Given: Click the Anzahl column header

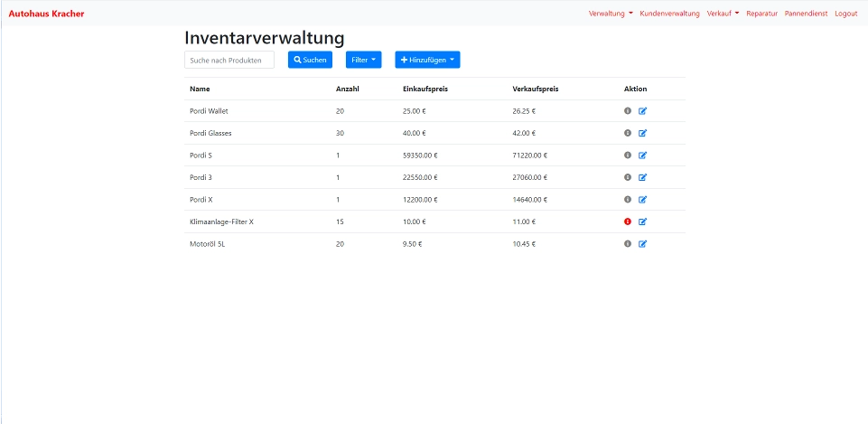Looking at the screenshot, I should pos(348,89).
